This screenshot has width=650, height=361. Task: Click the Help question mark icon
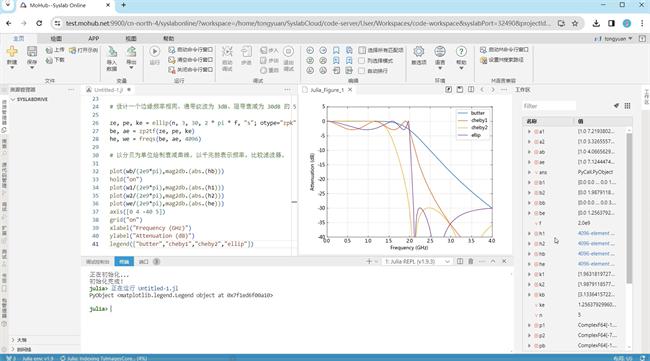[461, 51]
